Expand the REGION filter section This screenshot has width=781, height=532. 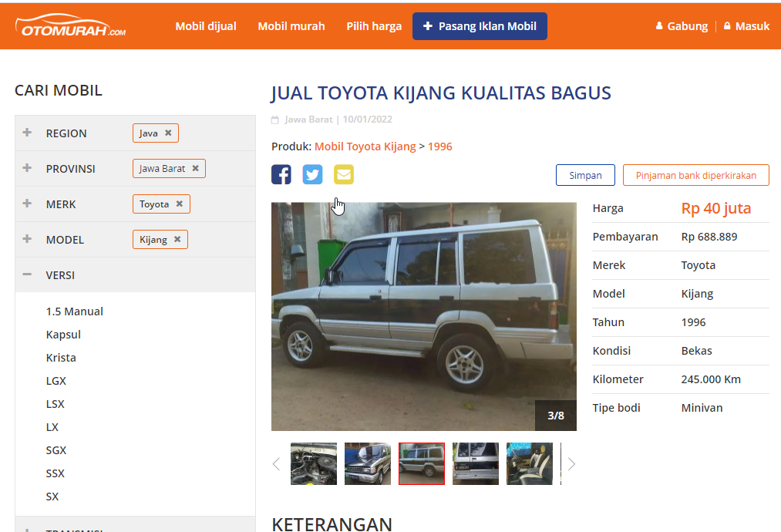27,133
